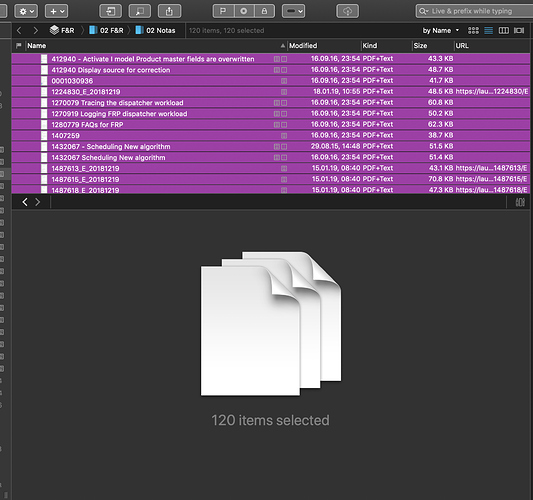Select 1270919 Logging FRP dispatcher workload
Viewport: 533px width, 500px height.
point(271,113)
